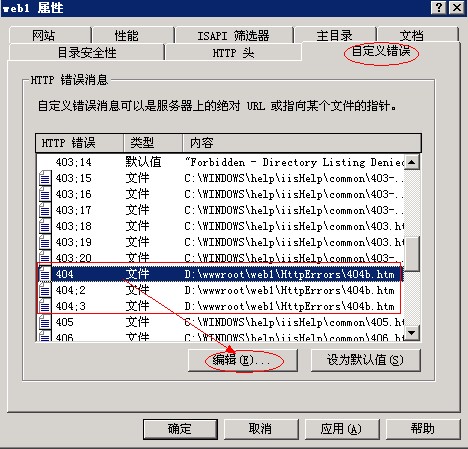Open the ISAPI 筛选器 tab
The width and height of the screenshot is (468, 449).
coord(234,35)
